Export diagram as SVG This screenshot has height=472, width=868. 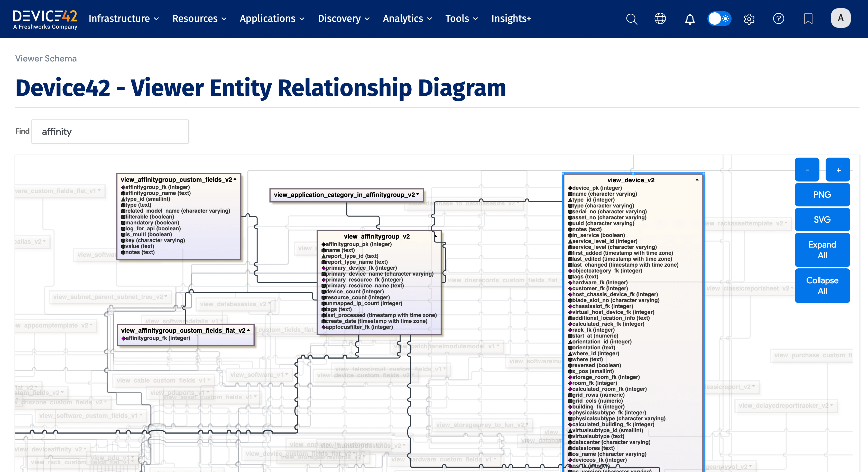point(822,220)
